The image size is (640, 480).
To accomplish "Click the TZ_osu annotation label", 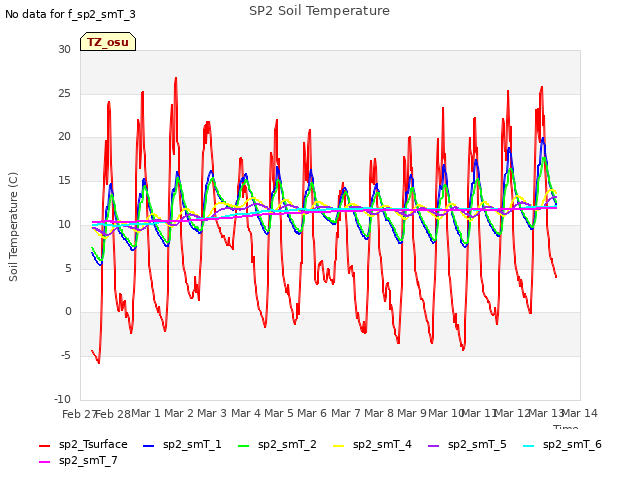I will pyautogui.click(x=108, y=42).
